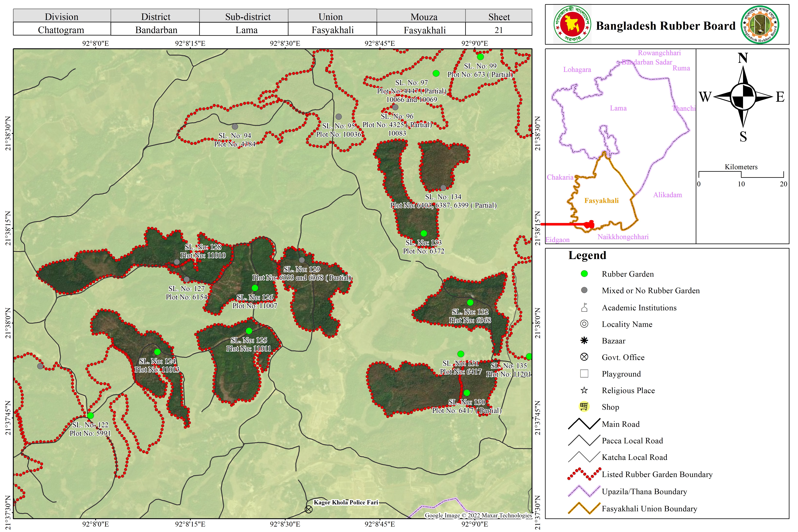
Task: Click the Sheet number 21 cell
Action: 498,30
